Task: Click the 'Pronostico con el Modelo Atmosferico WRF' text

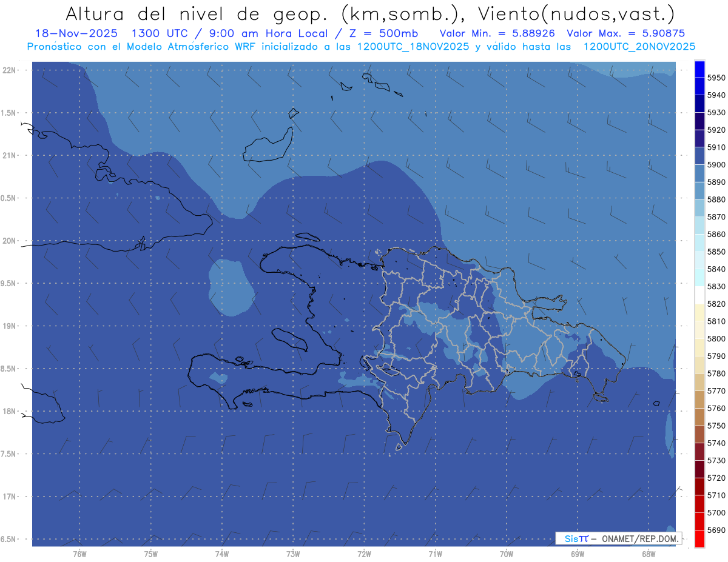Action: [143, 47]
